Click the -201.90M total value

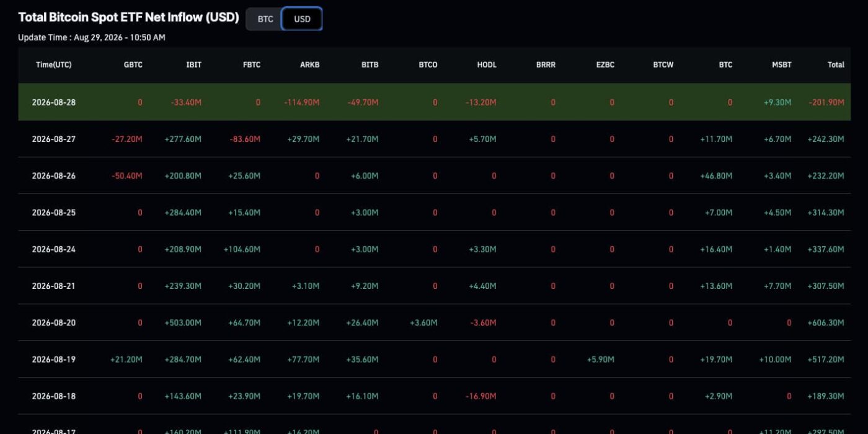[826, 102]
